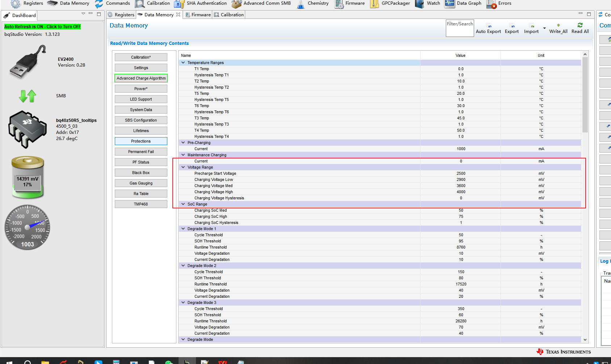Click Write_All to write data memory
The image size is (611, 364).
point(558,29)
